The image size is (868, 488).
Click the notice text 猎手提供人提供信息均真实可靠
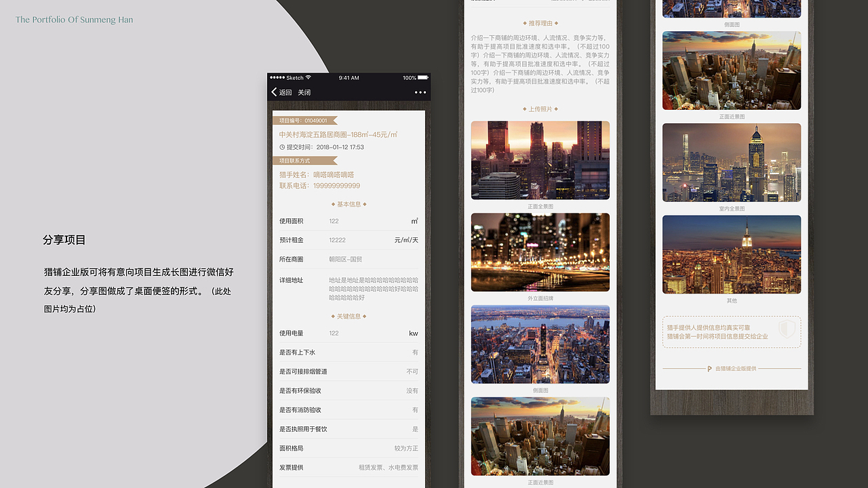coord(709,327)
